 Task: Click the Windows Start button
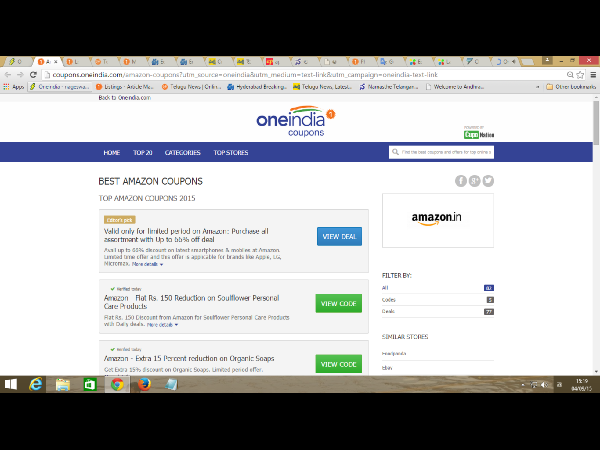(11, 384)
